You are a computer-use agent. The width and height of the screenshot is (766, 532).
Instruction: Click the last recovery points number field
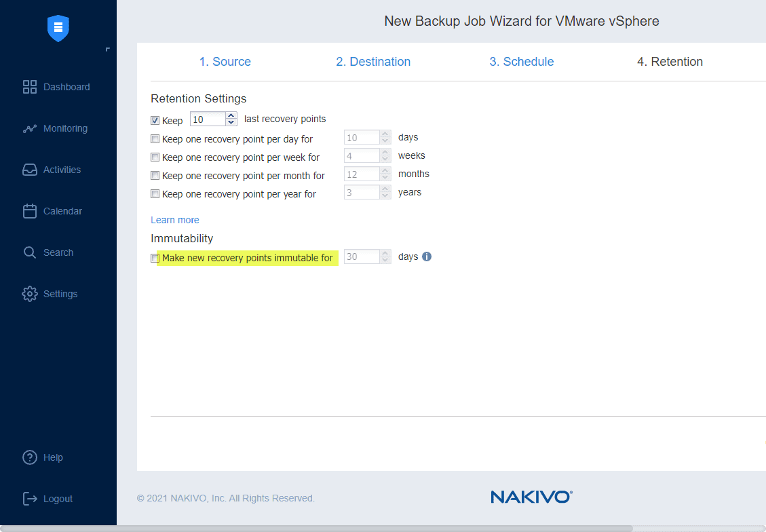[208, 119]
